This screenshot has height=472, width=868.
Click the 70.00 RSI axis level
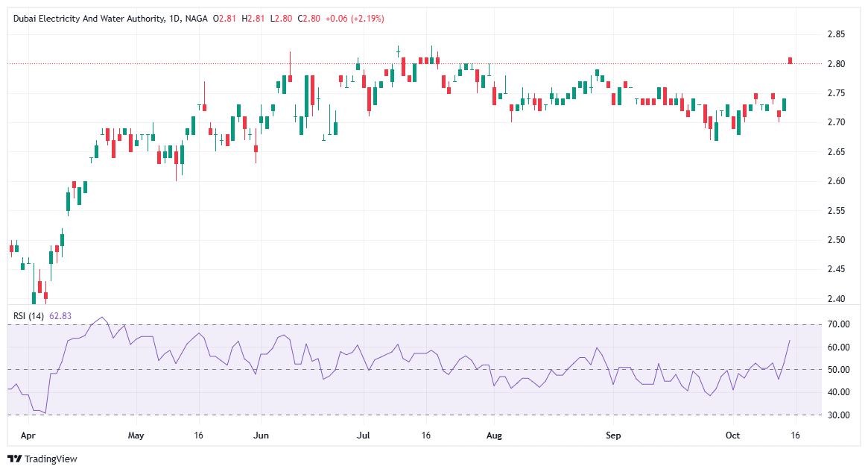835,324
